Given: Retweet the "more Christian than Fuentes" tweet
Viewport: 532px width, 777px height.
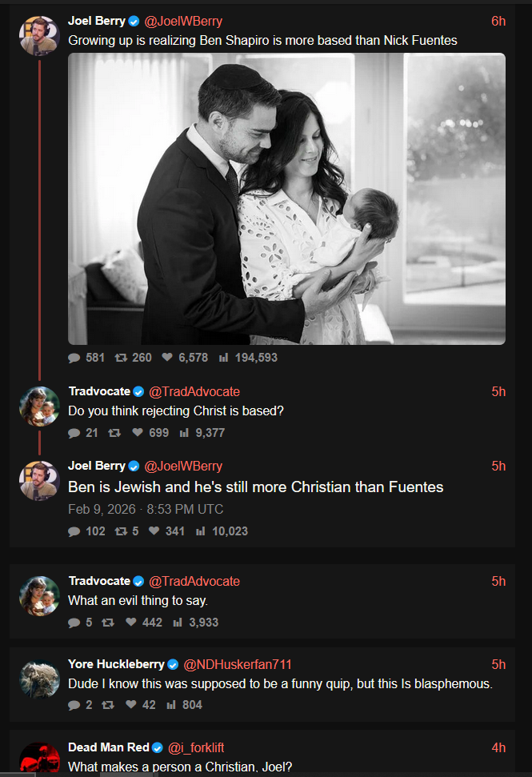Looking at the screenshot, I should tap(121, 531).
